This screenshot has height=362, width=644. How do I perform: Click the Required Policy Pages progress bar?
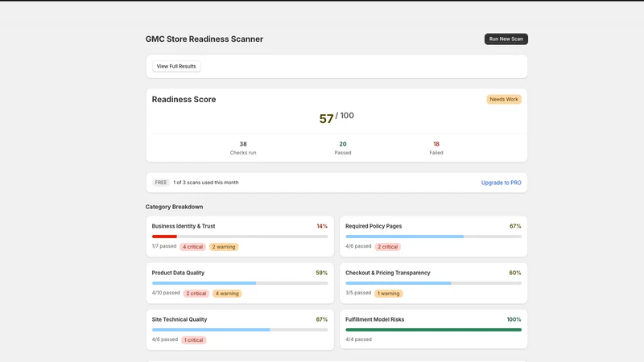coord(433,237)
